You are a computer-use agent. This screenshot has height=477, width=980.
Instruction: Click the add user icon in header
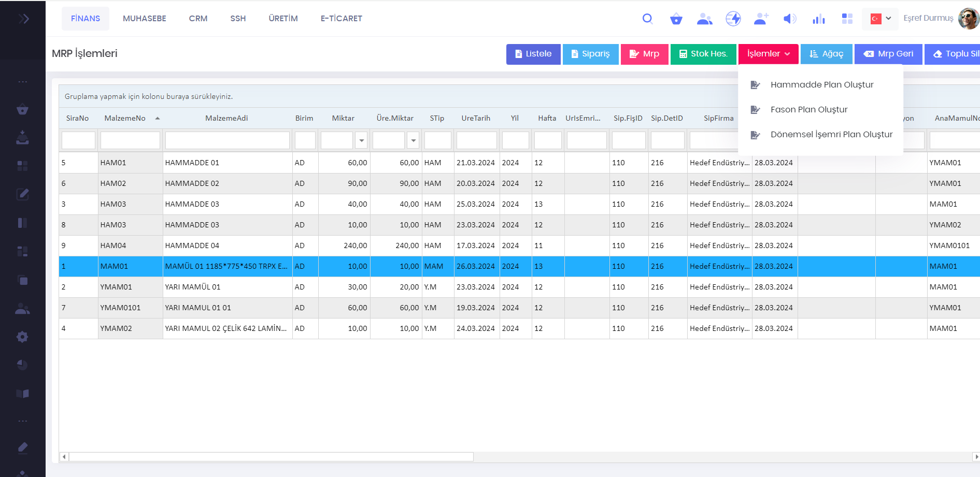761,19
